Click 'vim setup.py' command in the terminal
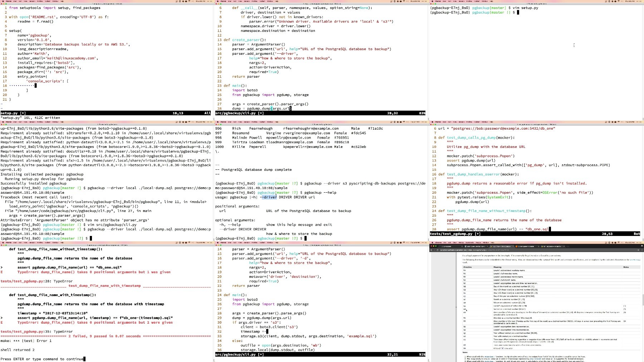Image resolution: width=644 pixels, height=362 pixels. coord(526,8)
